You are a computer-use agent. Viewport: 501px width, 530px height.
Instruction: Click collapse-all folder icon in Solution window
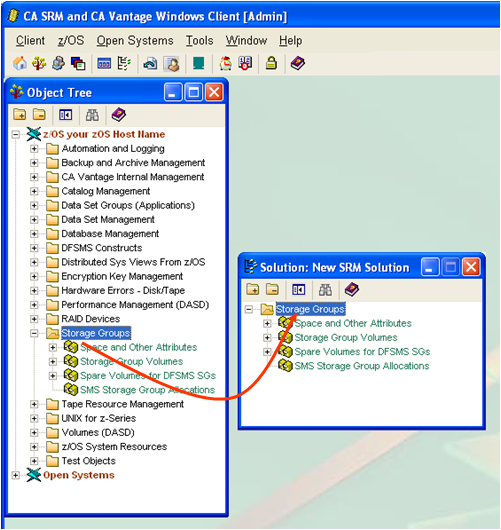coord(272,289)
